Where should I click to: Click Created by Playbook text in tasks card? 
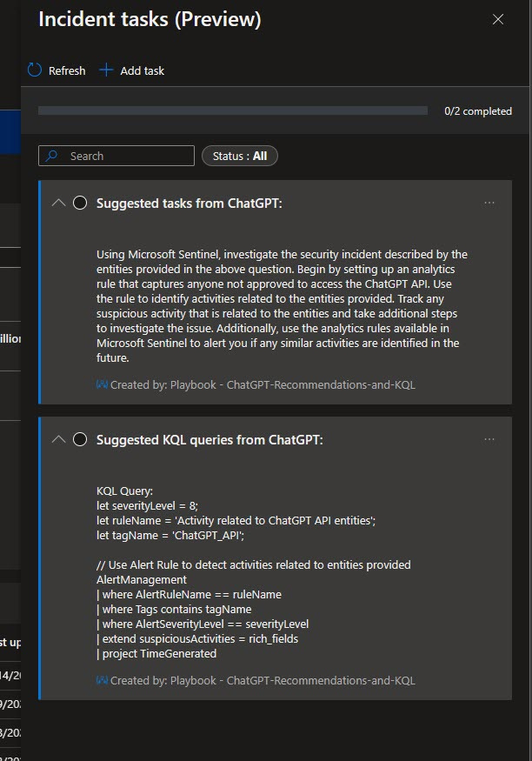[263, 385]
